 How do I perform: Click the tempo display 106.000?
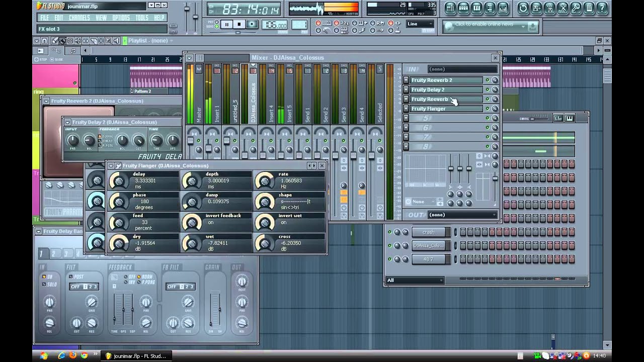[x=274, y=25]
